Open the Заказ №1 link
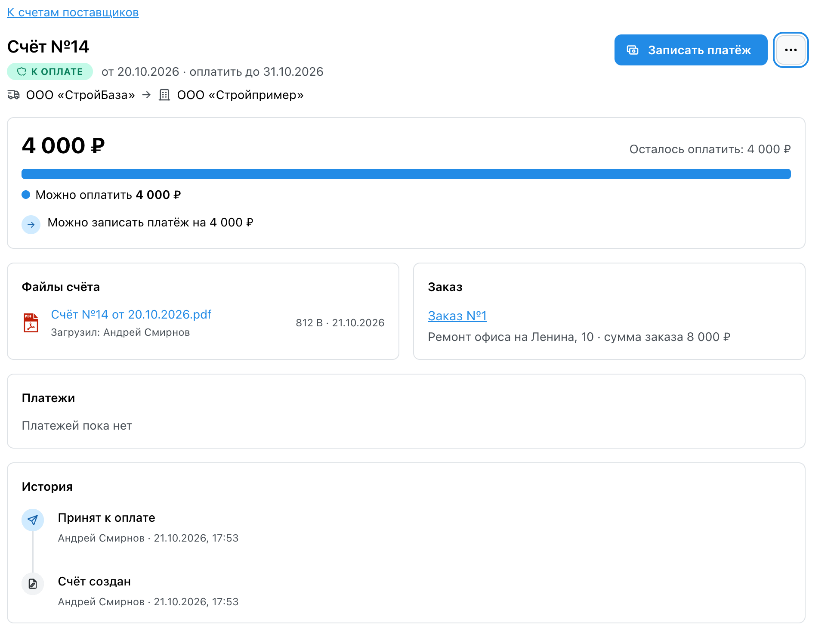 (457, 316)
